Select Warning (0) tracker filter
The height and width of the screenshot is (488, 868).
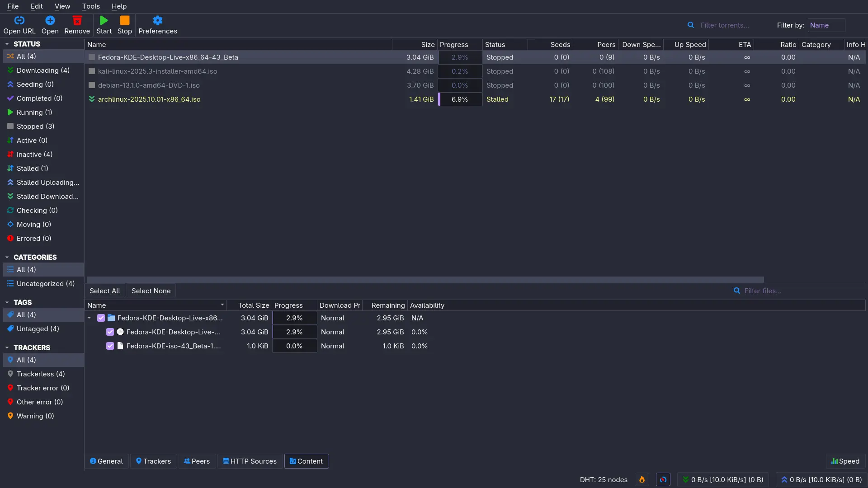click(x=43, y=416)
